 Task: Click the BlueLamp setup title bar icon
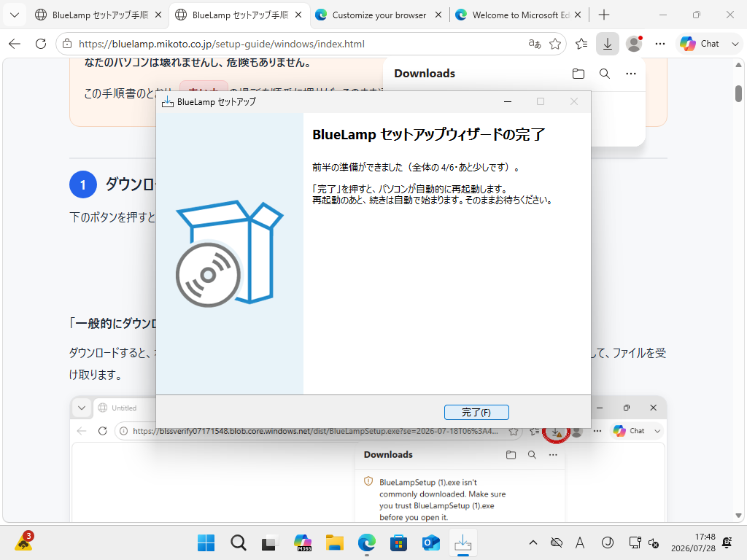click(x=168, y=101)
